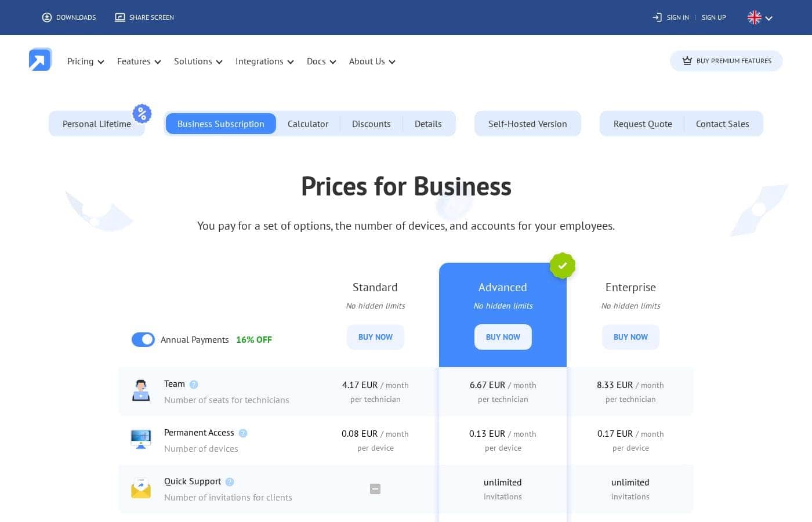The width and height of the screenshot is (812, 522).
Task: Click 'Number of seats for technicians' text
Action: pos(227,400)
